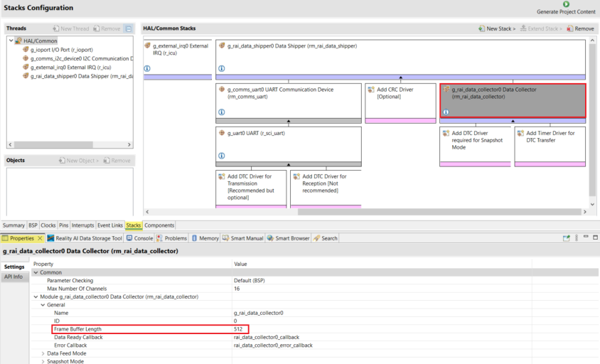Image resolution: width=600 pixels, height=364 pixels.
Task: Open the Properties view menu dots icon
Action: click(x=577, y=238)
